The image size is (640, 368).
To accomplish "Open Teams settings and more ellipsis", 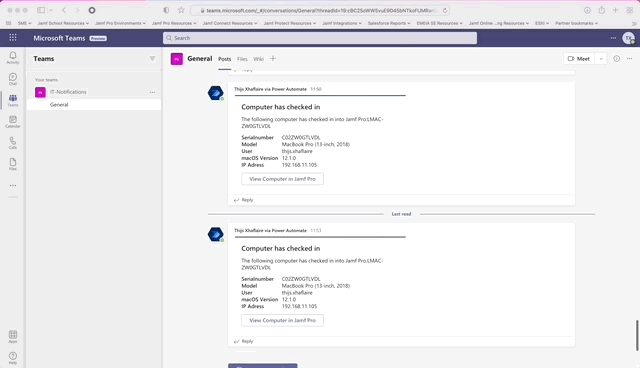I will point(613,38).
